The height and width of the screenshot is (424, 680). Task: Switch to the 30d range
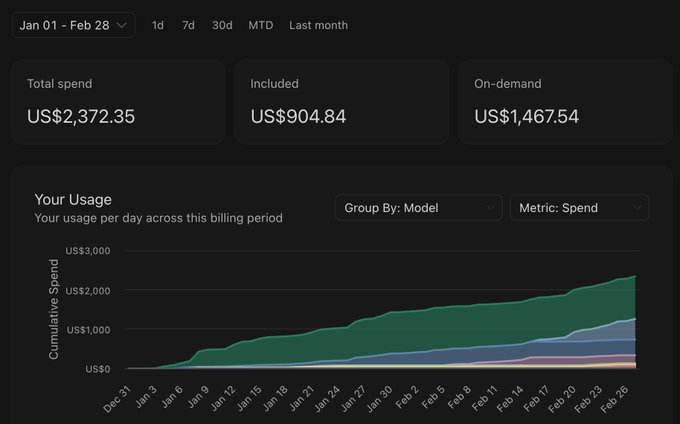click(x=222, y=26)
